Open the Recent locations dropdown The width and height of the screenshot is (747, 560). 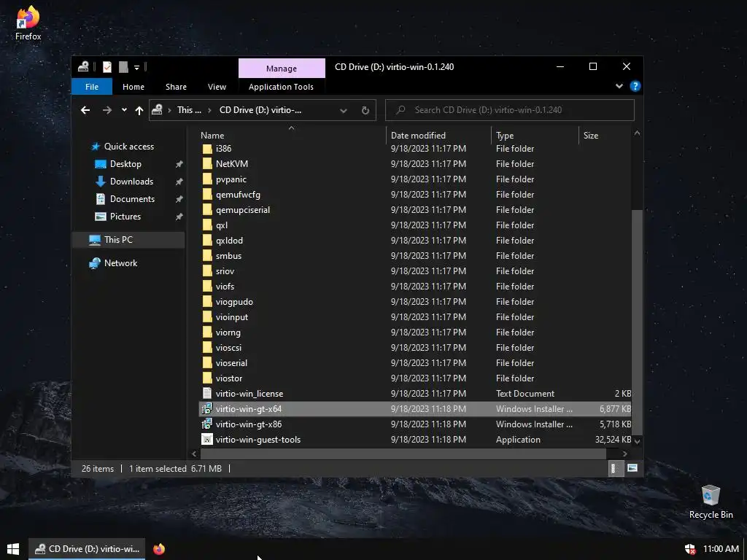click(x=124, y=110)
